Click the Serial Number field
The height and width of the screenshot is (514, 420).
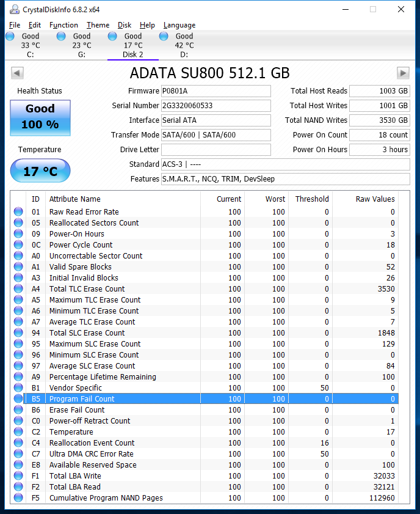coord(215,106)
